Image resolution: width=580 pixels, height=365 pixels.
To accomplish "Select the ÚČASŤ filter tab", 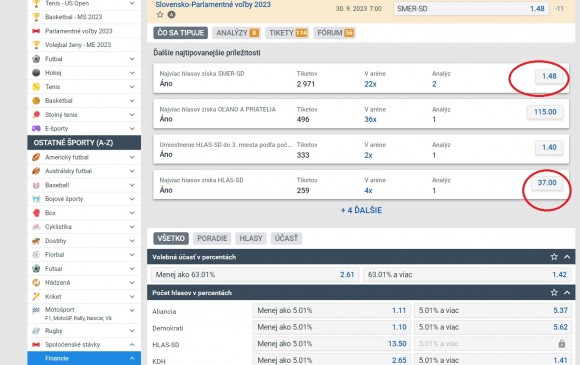I will [286, 239].
